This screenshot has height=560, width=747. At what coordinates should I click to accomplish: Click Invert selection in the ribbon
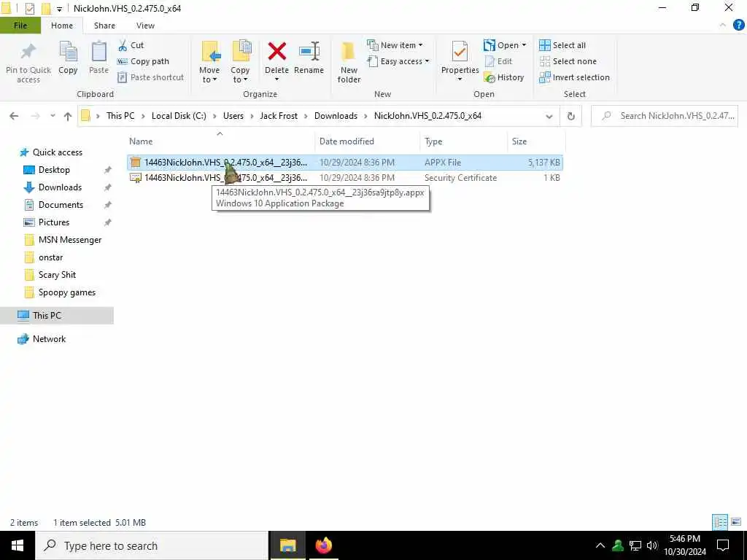[574, 77]
